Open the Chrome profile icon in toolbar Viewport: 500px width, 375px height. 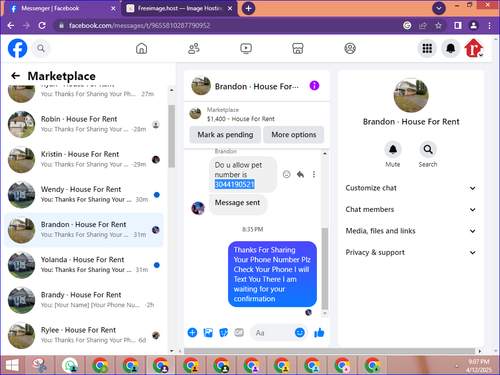[473, 25]
